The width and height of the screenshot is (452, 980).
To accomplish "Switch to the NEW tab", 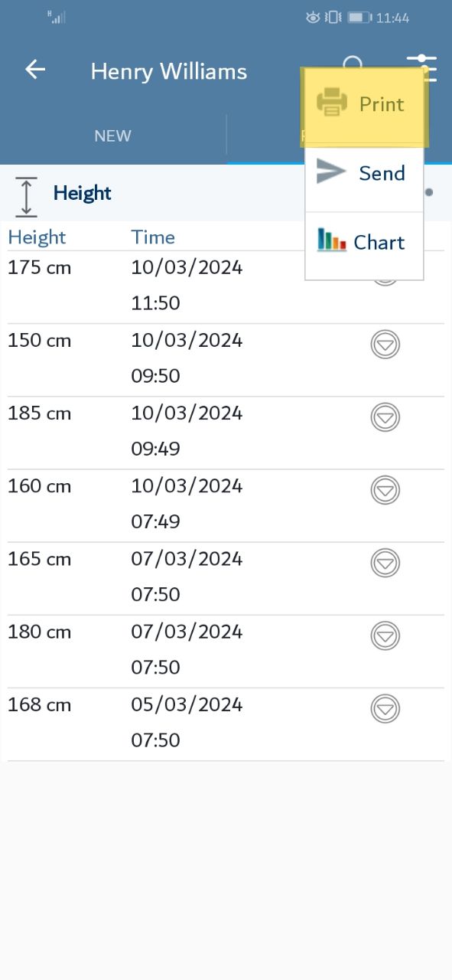I will click(x=113, y=136).
